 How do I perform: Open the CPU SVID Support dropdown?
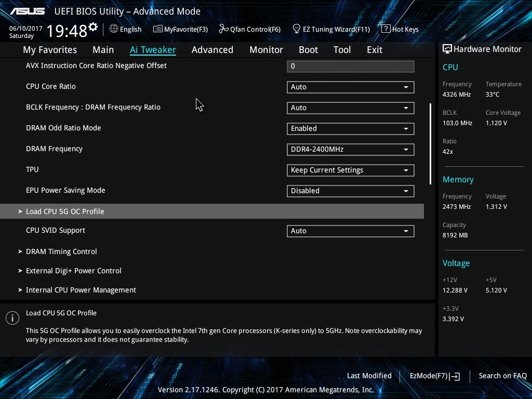[351, 231]
